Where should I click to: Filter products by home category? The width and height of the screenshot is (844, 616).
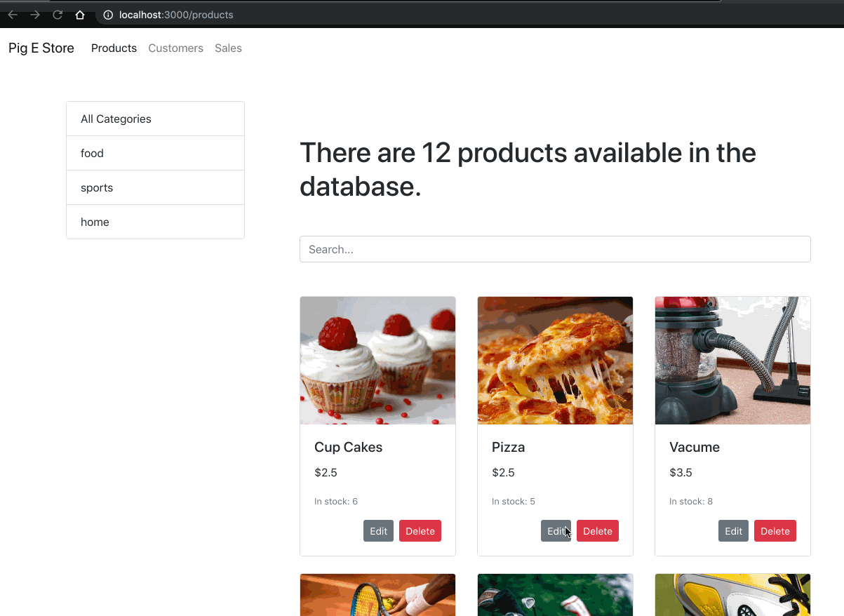[x=155, y=222]
